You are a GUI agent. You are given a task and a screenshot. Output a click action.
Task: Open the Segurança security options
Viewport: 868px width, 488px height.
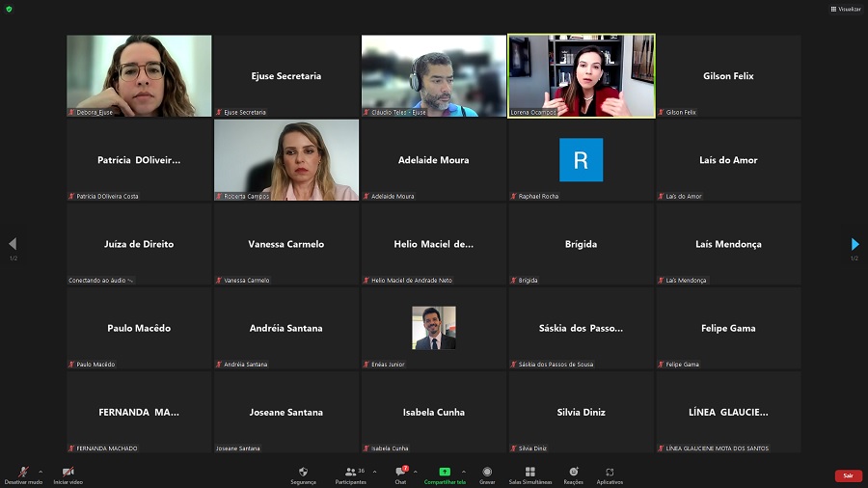(x=303, y=474)
